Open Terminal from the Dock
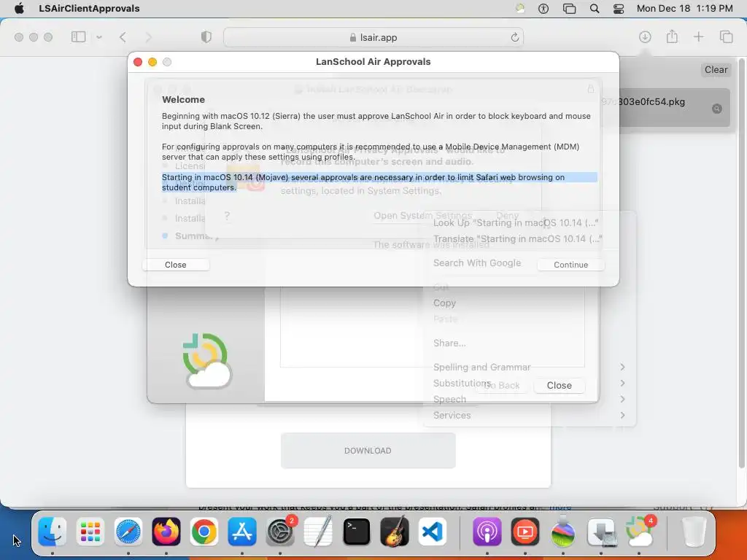Image resolution: width=747 pixels, height=560 pixels. click(x=356, y=532)
